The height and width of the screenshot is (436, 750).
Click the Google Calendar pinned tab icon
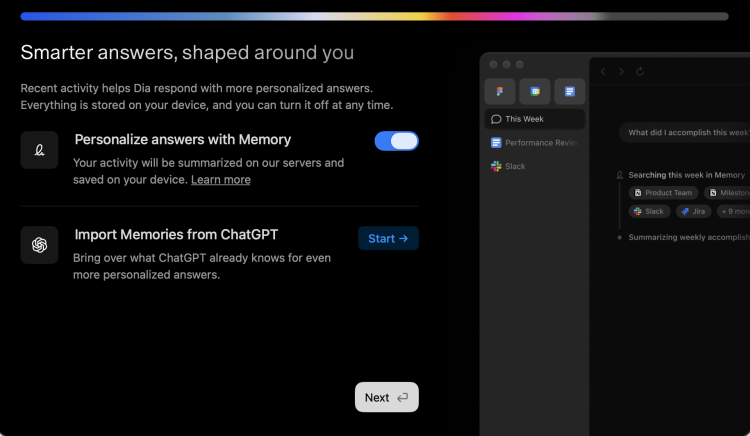[535, 91]
